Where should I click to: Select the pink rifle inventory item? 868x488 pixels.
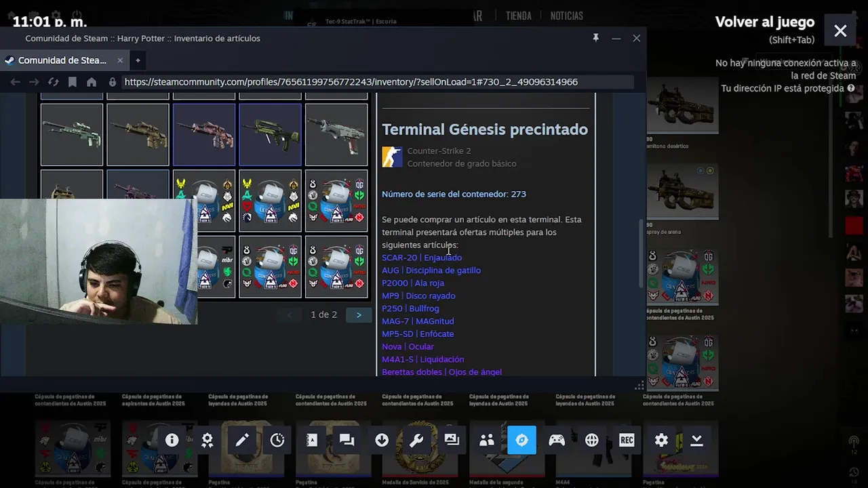point(204,134)
